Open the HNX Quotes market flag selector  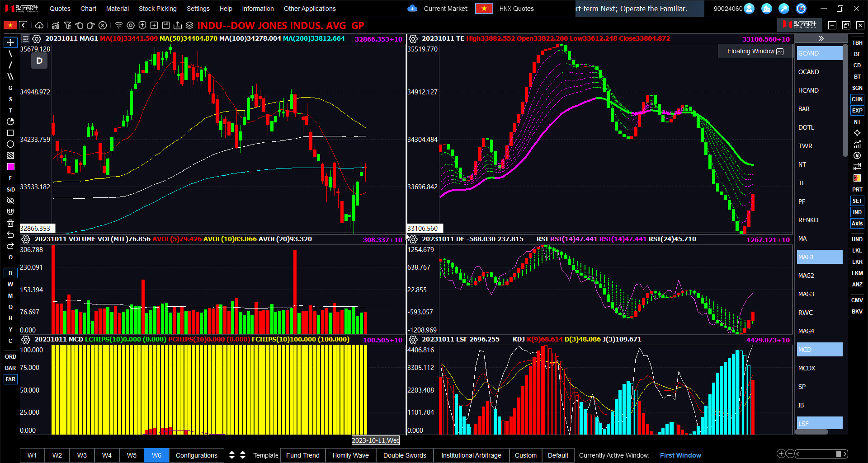[484, 9]
